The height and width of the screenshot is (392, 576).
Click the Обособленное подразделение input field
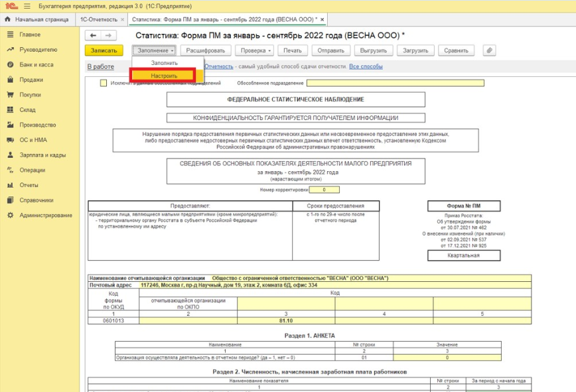[396, 83]
